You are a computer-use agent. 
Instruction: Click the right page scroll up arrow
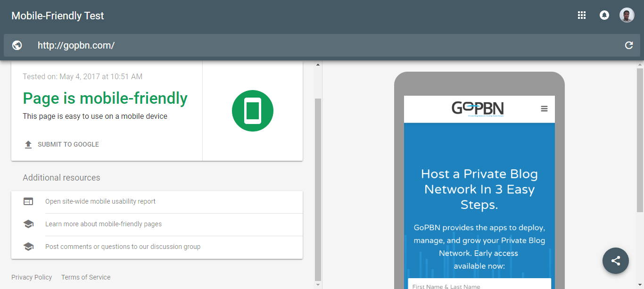[640, 65]
